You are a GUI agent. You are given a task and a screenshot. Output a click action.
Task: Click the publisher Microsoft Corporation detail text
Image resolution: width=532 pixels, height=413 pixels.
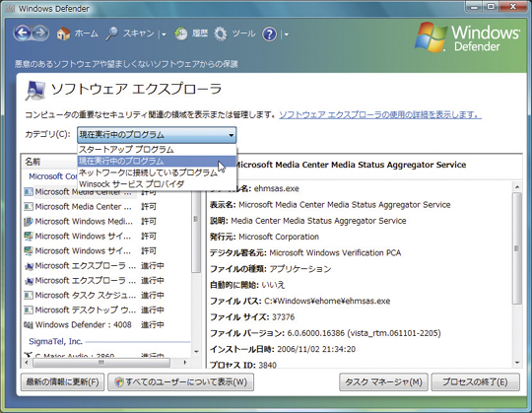pyautogui.click(x=279, y=237)
